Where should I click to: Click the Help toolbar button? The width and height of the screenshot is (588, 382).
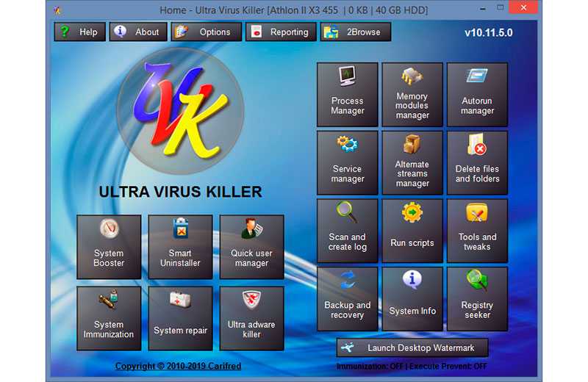(79, 32)
